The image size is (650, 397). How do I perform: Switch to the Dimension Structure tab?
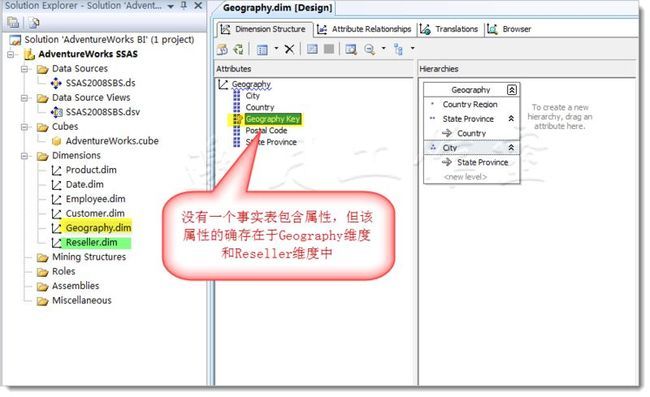click(264, 29)
